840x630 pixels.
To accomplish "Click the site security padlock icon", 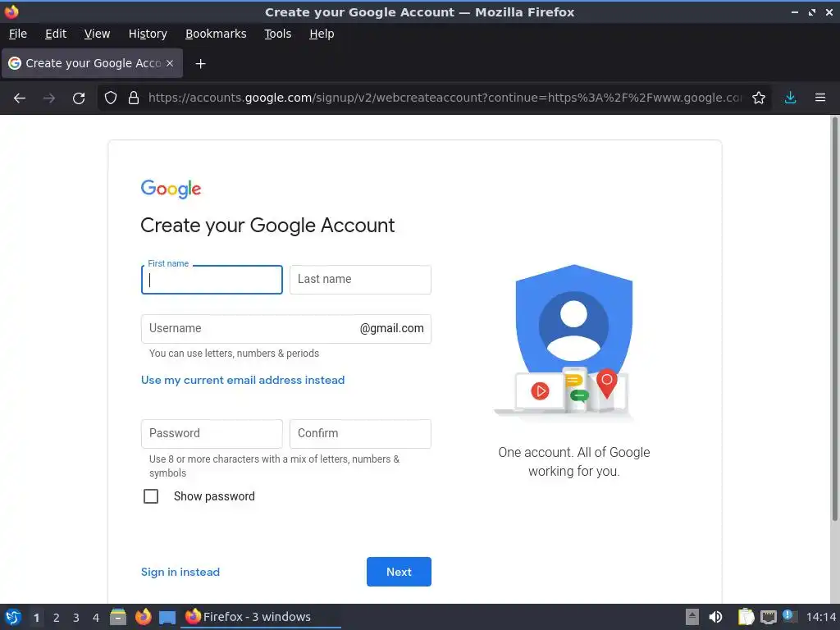I will (x=134, y=98).
